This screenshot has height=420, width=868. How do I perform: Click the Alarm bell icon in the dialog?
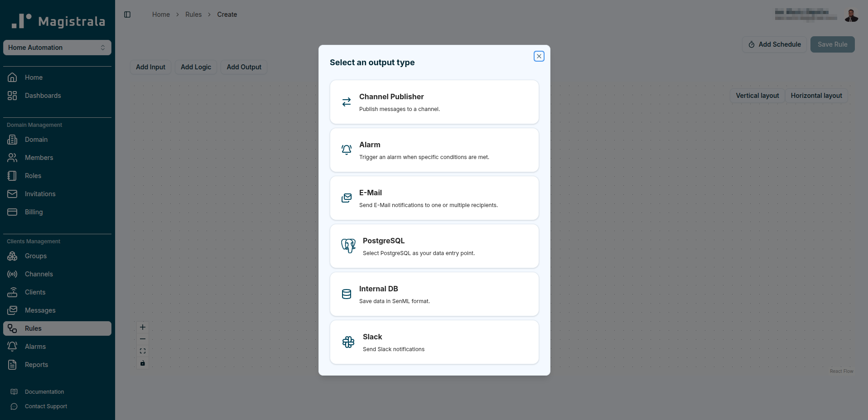coord(346,150)
